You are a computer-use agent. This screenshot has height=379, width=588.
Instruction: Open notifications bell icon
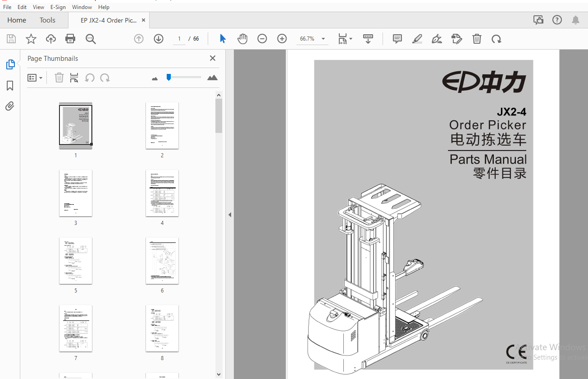(x=575, y=20)
